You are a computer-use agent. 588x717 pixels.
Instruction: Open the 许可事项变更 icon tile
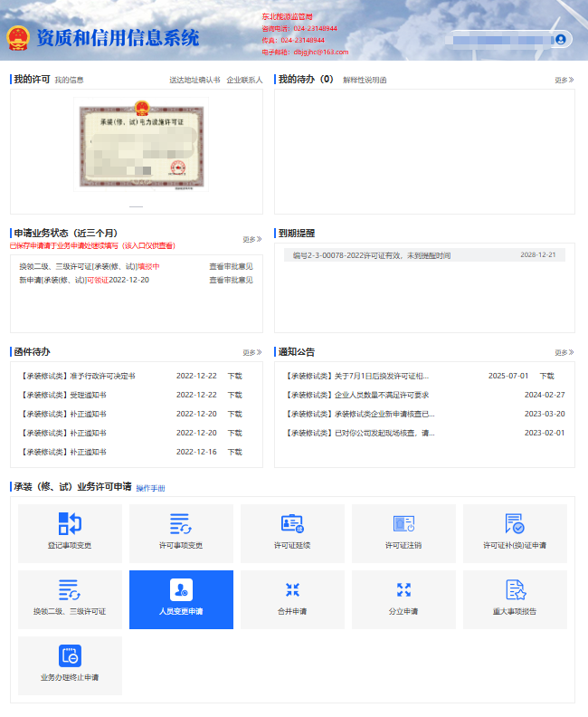tap(181, 524)
